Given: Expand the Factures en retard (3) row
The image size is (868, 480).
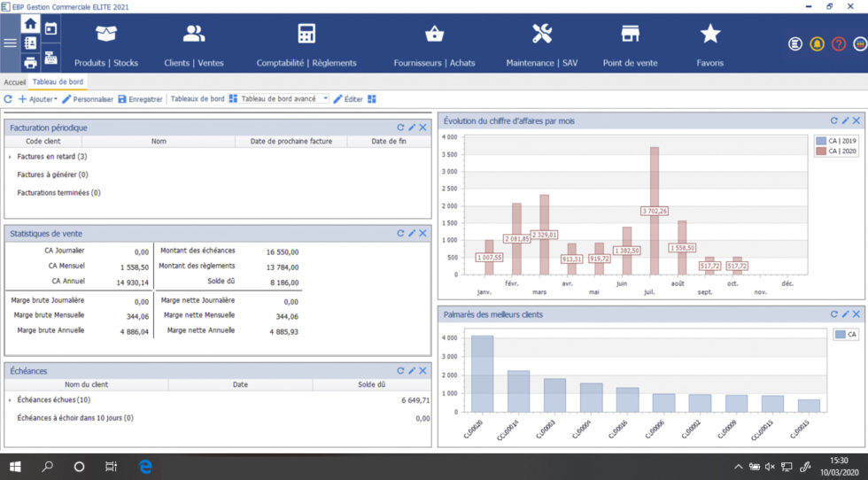Looking at the screenshot, I should click(x=10, y=157).
